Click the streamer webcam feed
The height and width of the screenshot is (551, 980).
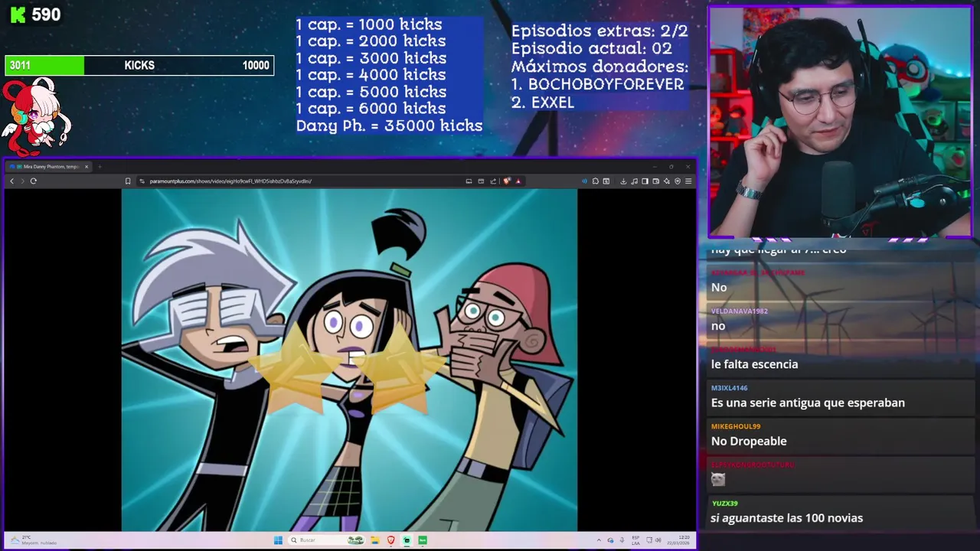tap(840, 122)
